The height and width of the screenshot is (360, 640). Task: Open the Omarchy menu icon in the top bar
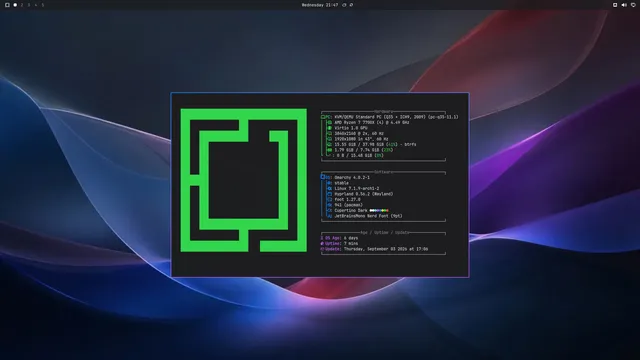7,5
